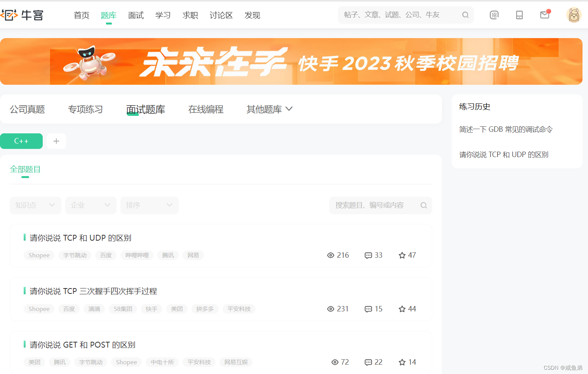Viewport: 588px width, 374px height.
Task: Open history item 简述一下 GDB 常见的调试命令
Action: pos(506,129)
